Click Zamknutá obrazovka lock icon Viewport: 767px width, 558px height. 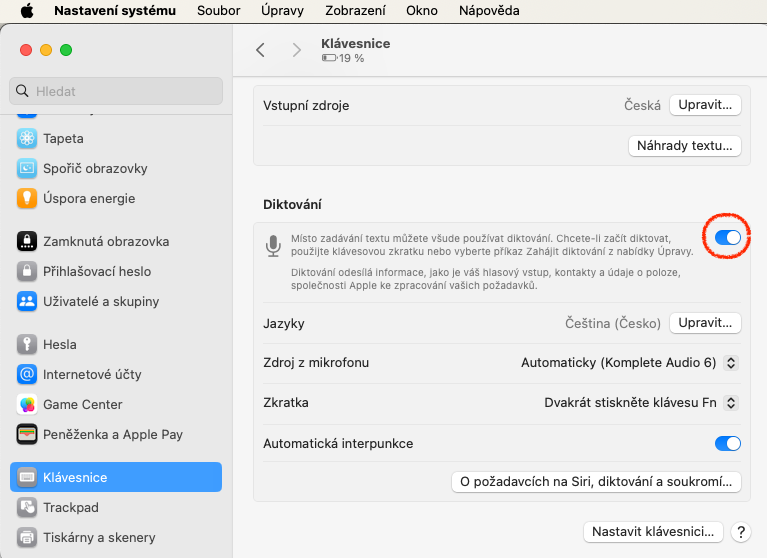[x=27, y=241]
